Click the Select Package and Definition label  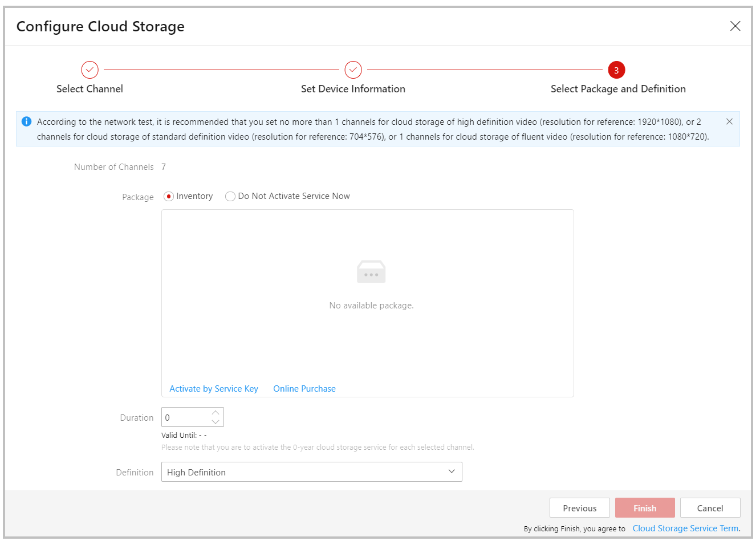pyautogui.click(x=618, y=89)
